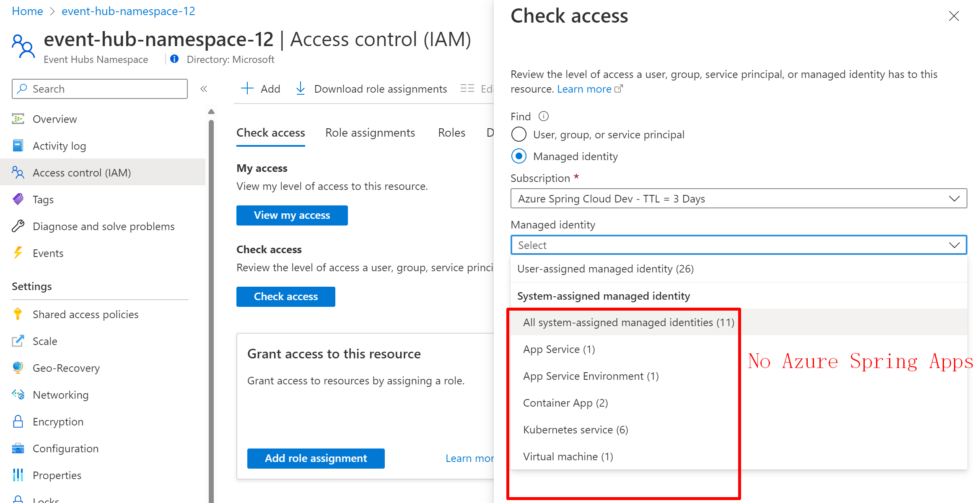Click the external link icon after Learn more
Screen dimensions: 980x503
pyautogui.click(x=619, y=89)
